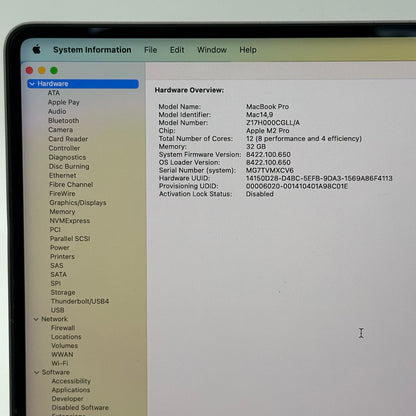Viewport: 416px width, 416px height.
Task: Select Card Reader in the sidebar
Action: point(68,139)
